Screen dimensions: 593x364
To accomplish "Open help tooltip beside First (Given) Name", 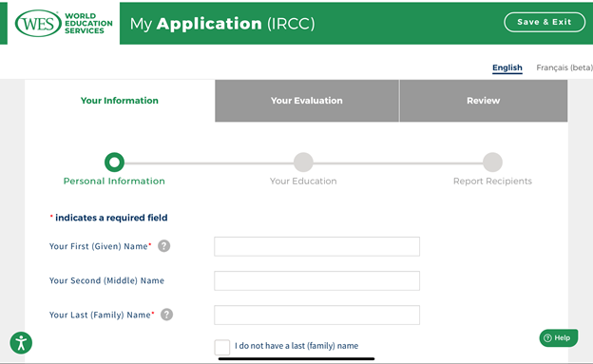I will tap(163, 246).
